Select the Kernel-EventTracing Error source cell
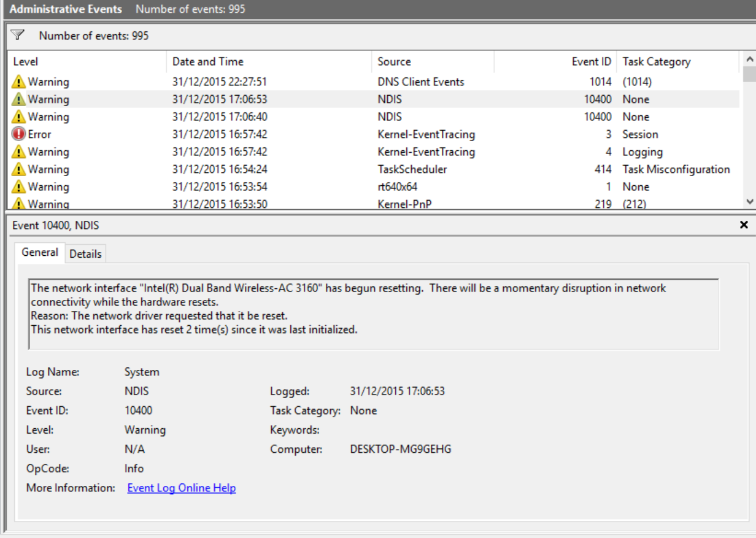 tap(426, 134)
